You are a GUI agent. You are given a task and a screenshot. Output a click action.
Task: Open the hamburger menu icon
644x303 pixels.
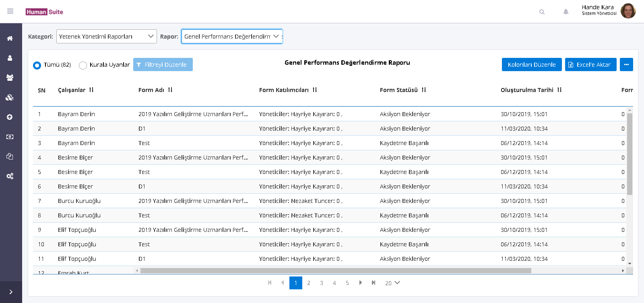tap(10, 11)
